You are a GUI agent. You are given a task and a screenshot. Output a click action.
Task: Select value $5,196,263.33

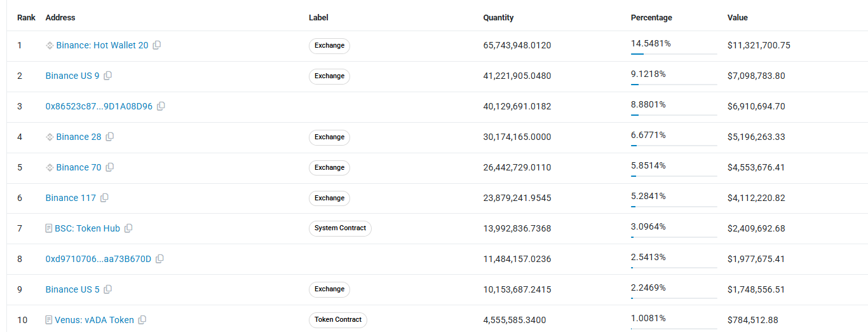click(756, 137)
